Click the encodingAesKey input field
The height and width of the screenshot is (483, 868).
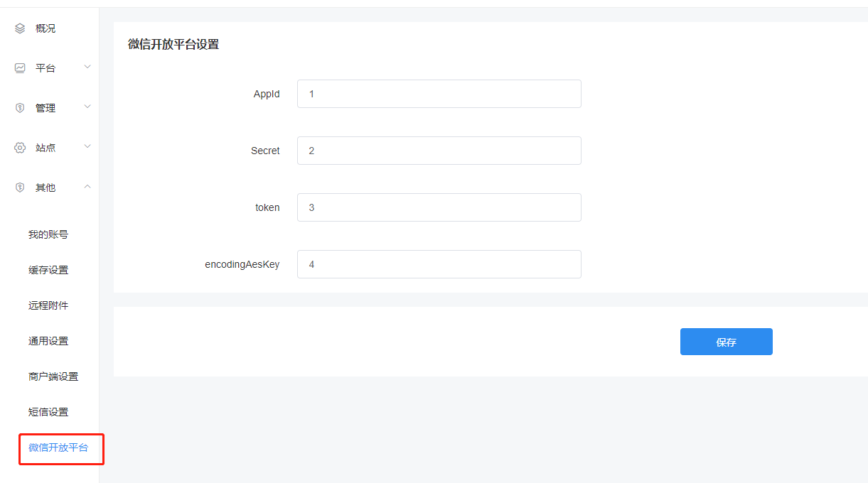tap(439, 264)
